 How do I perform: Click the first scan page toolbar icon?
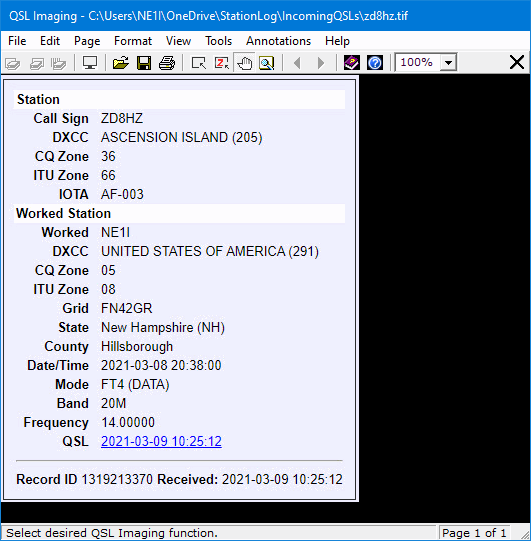click(x=13, y=63)
